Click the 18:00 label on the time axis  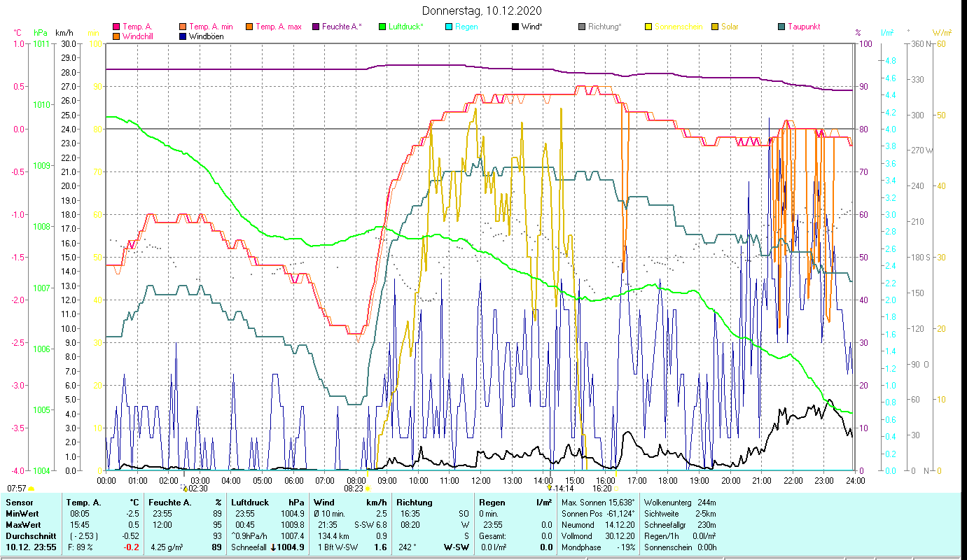tap(668, 480)
